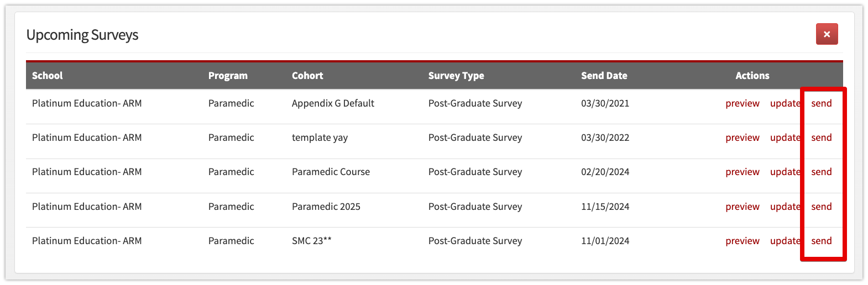Image resolution: width=868 pixels, height=285 pixels.
Task: Update the Appendix G Default survey
Action: point(785,103)
